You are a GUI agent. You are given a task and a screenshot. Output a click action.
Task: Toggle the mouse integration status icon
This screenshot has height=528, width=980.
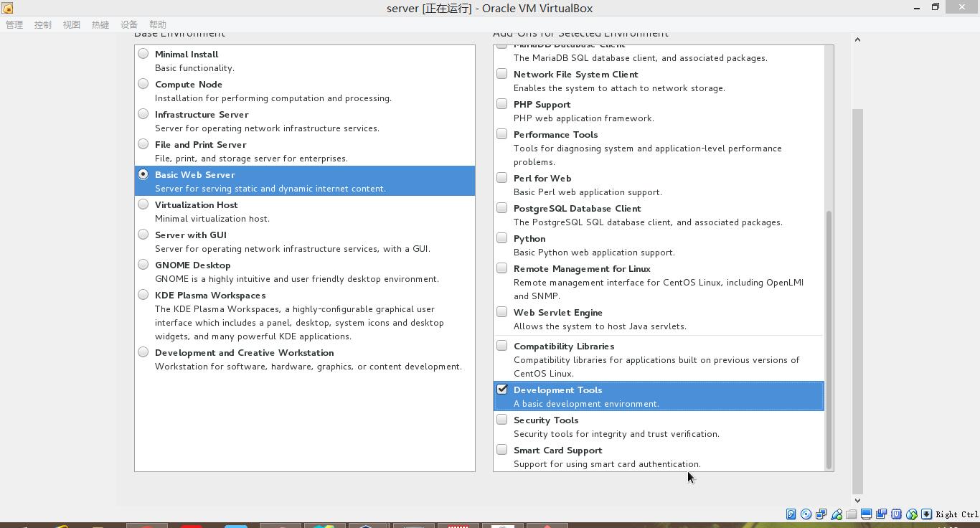click(x=911, y=514)
